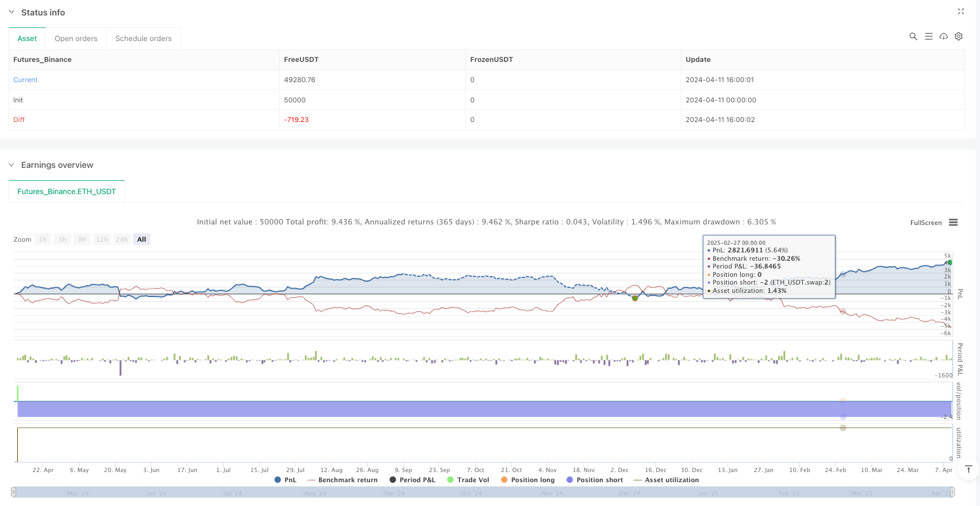Screen dimensions: 980x506
Task: Toggle Position short legend entry
Action: (594, 480)
